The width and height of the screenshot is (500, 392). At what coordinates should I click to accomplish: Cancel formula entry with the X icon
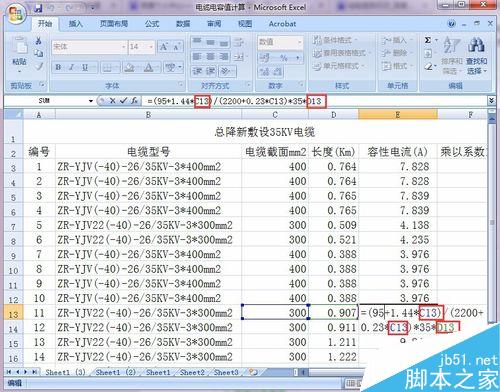coord(113,100)
